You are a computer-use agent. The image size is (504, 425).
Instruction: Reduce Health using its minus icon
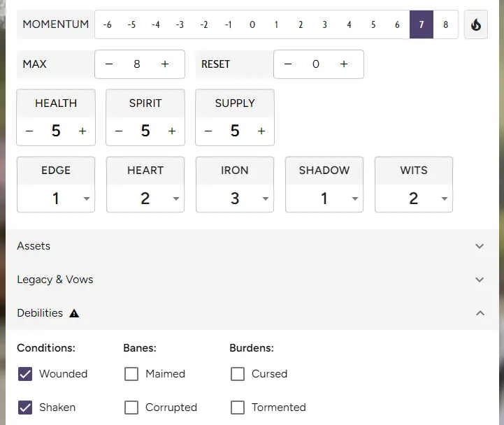pyautogui.click(x=29, y=131)
